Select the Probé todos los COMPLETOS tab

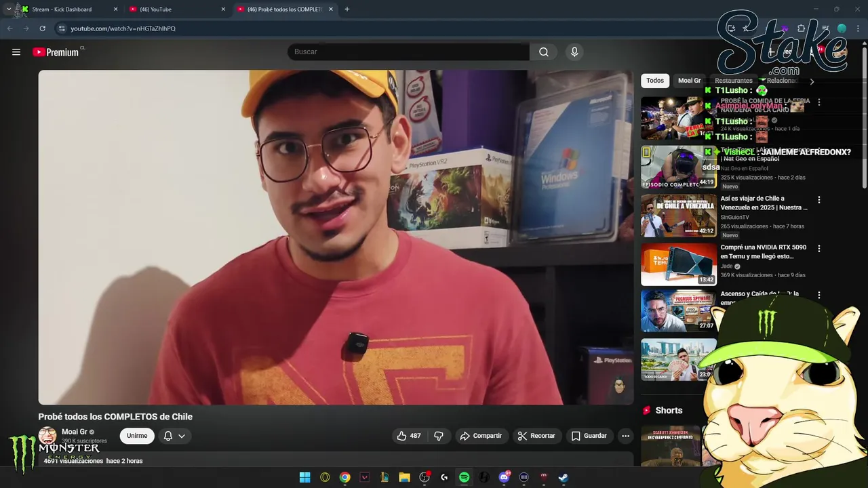(285, 9)
